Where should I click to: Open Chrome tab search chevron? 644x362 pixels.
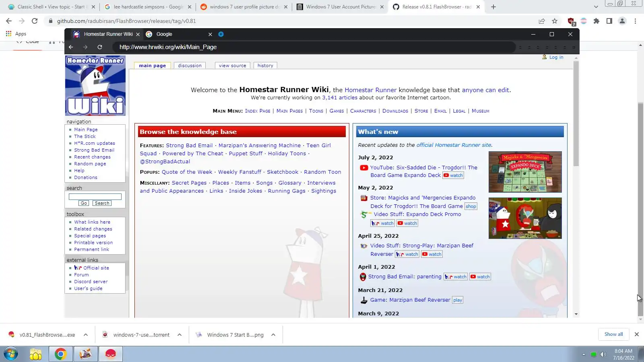[596, 7]
